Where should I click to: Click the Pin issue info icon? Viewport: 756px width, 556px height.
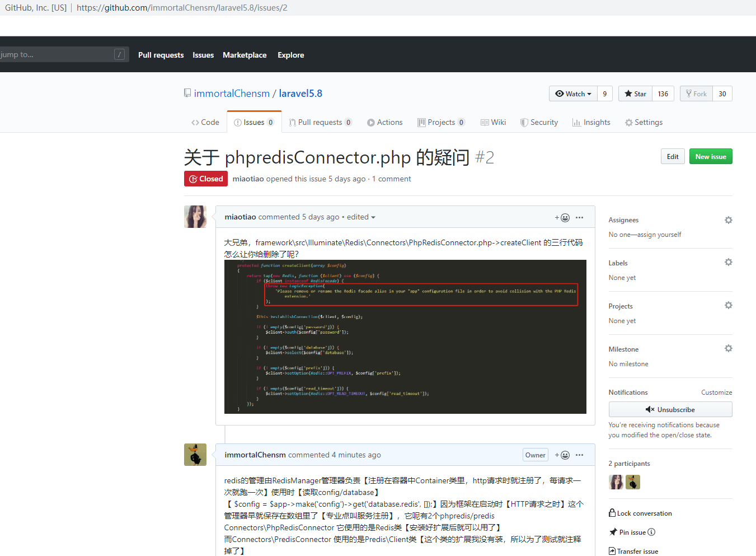coord(651,532)
